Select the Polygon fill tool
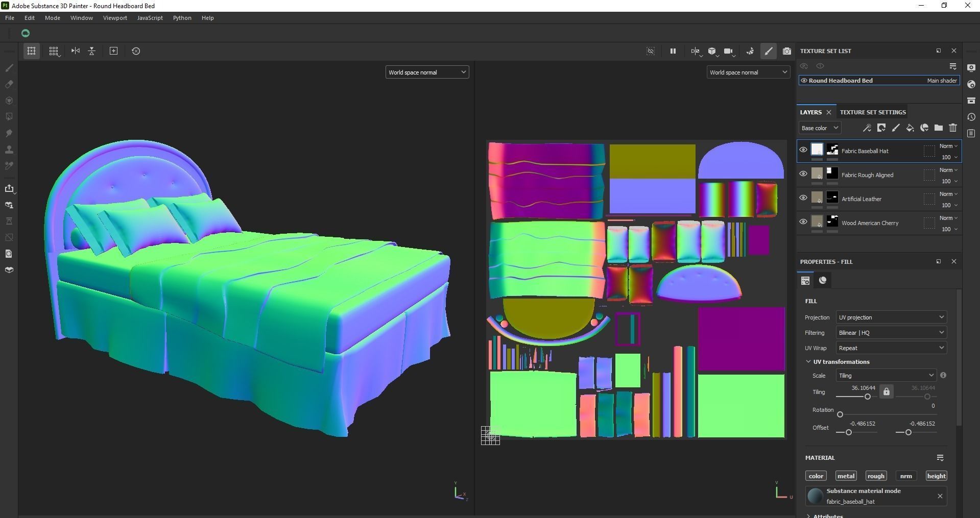This screenshot has height=518, width=980. pos(9,117)
